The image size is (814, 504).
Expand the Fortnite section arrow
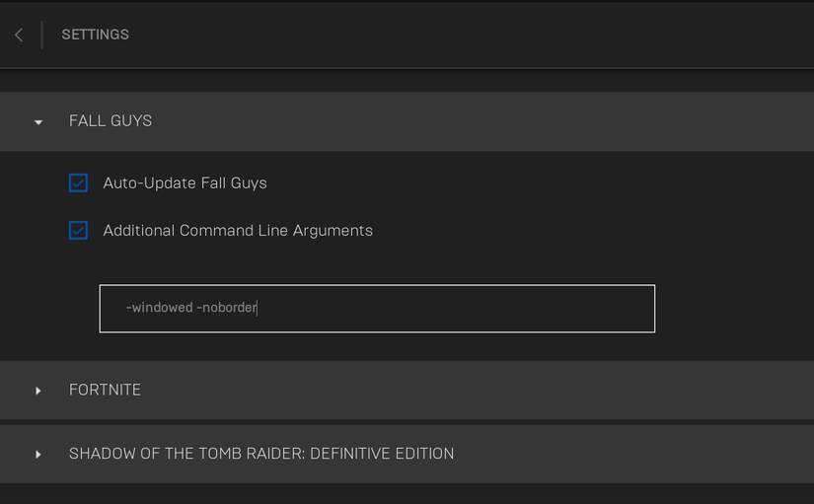[38, 391]
